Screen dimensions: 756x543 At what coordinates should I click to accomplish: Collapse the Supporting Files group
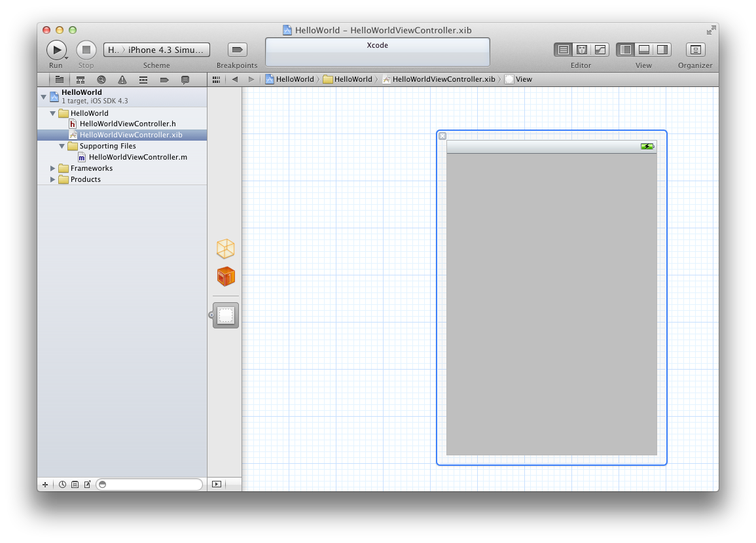(x=62, y=146)
